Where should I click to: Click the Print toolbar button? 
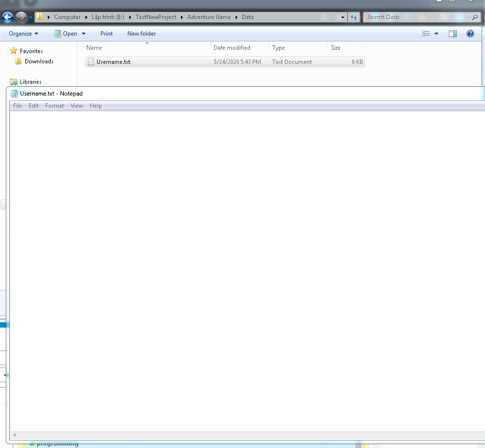coord(106,34)
